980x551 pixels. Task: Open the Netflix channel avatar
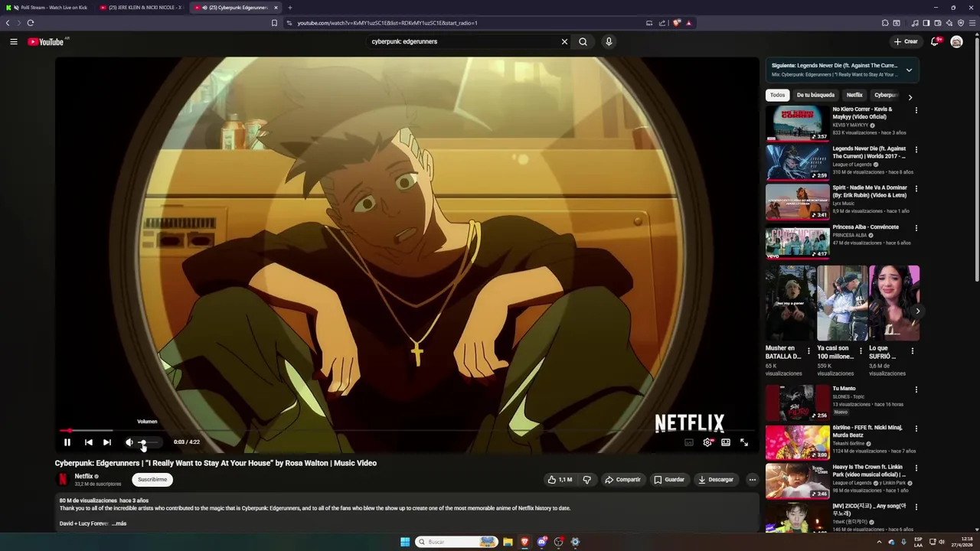[x=63, y=480]
